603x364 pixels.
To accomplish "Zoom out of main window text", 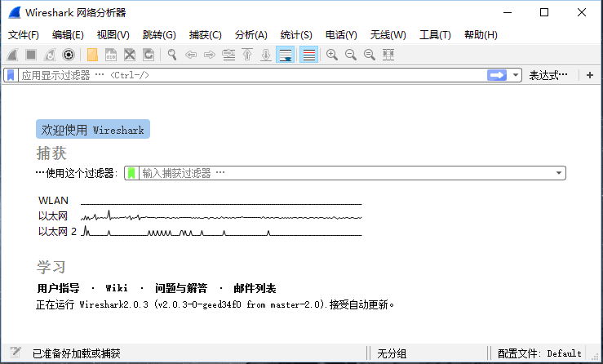I will coord(351,55).
